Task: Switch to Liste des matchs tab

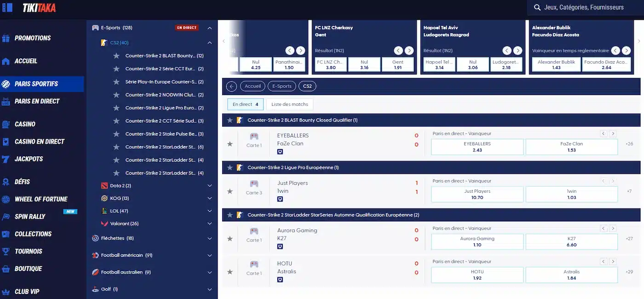Action: point(290,104)
